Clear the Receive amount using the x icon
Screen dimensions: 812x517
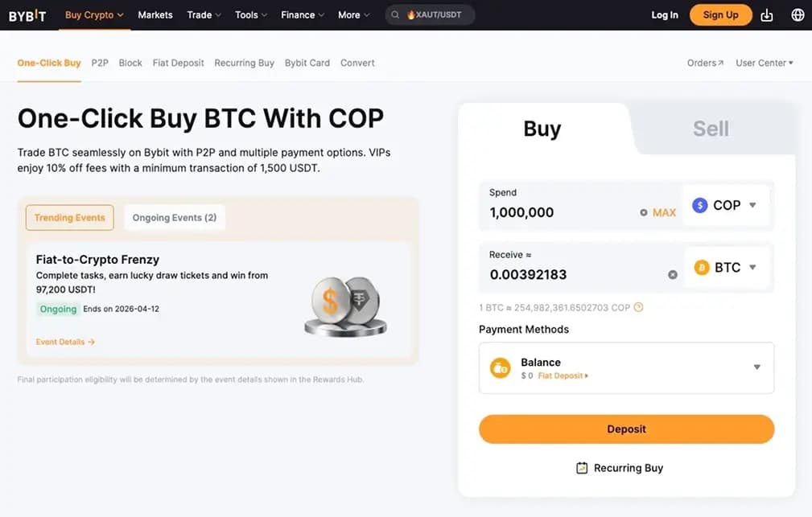(x=673, y=274)
